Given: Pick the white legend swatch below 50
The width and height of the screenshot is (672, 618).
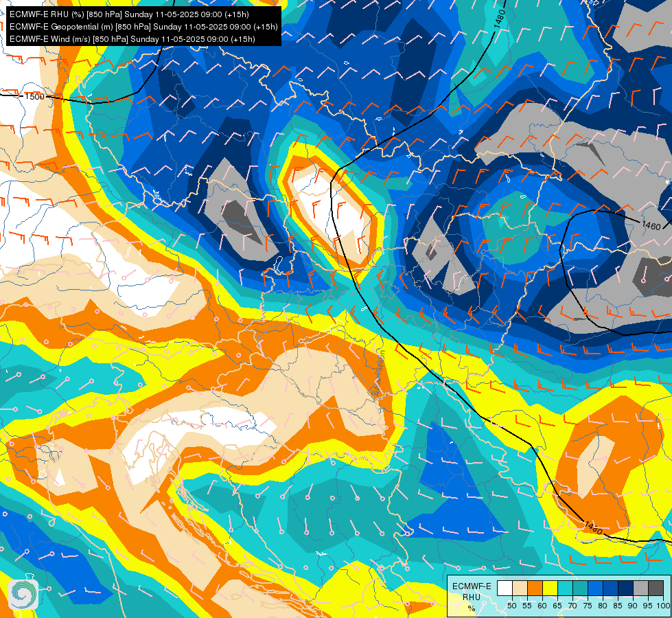Looking at the screenshot, I should pos(505,588).
